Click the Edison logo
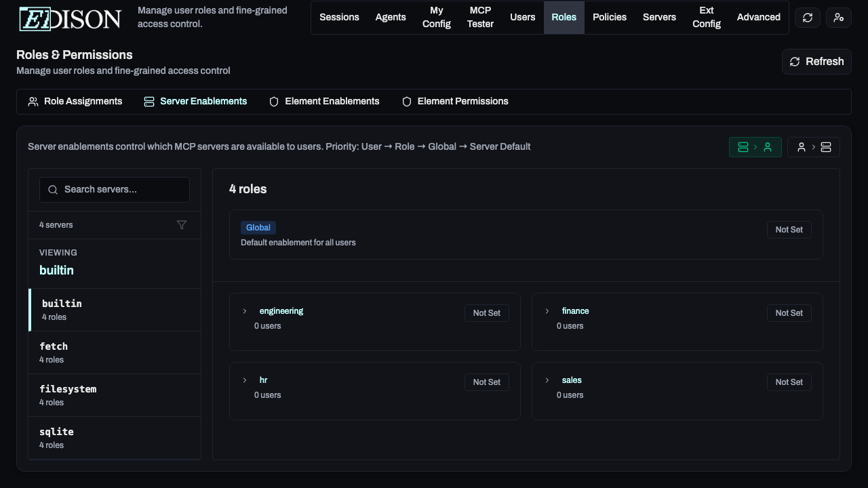Image resolution: width=868 pixels, height=488 pixels. tap(71, 18)
